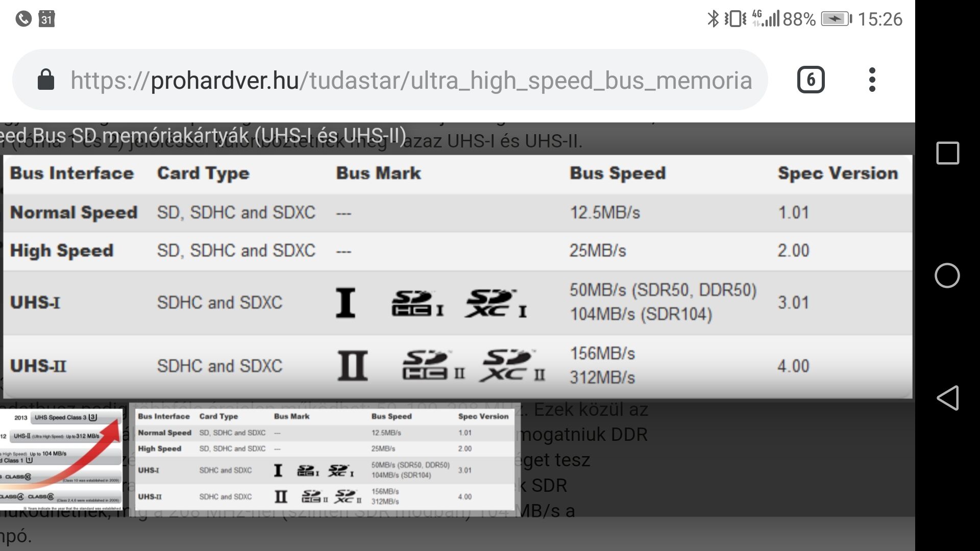Tap the SDXC II logo in large table
This screenshot has height=551, width=980.
click(512, 365)
